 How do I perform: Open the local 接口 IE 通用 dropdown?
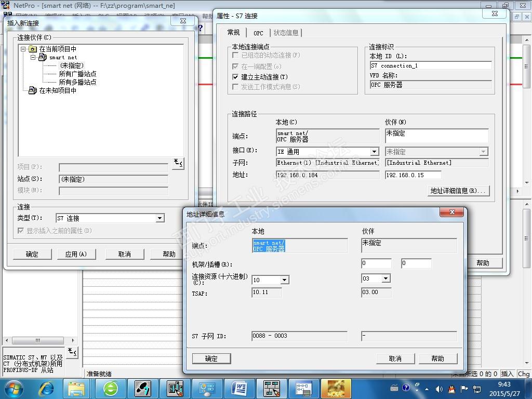(x=375, y=152)
